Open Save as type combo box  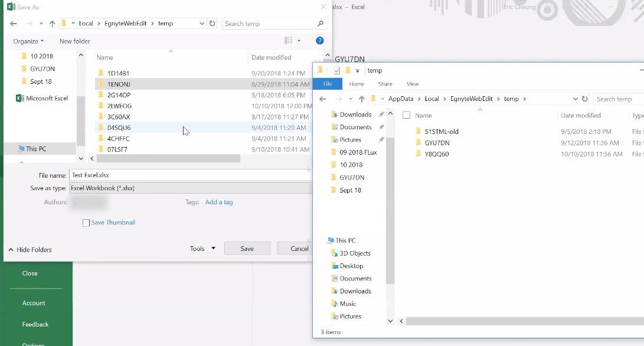click(191, 188)
